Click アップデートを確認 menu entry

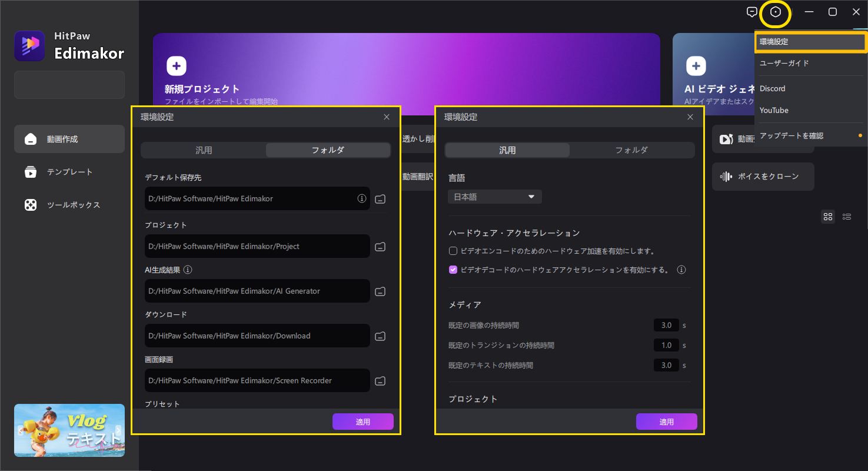click(x=792, y=135)
